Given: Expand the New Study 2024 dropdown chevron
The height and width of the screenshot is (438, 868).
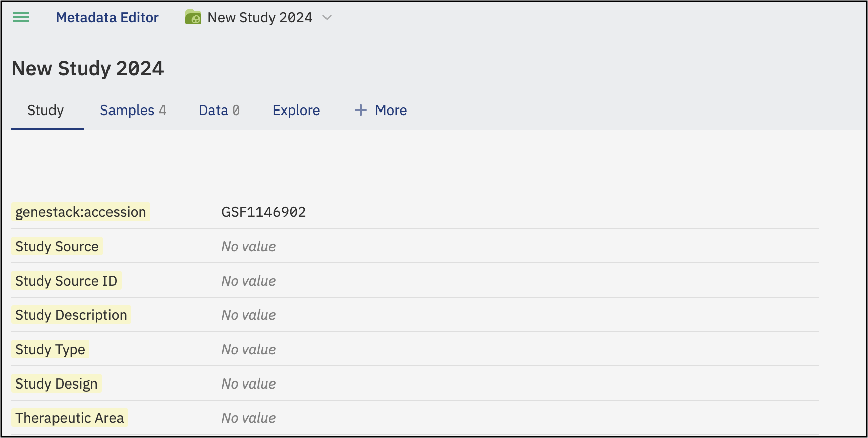Looking at the screenshot, I should click(327, 18).
